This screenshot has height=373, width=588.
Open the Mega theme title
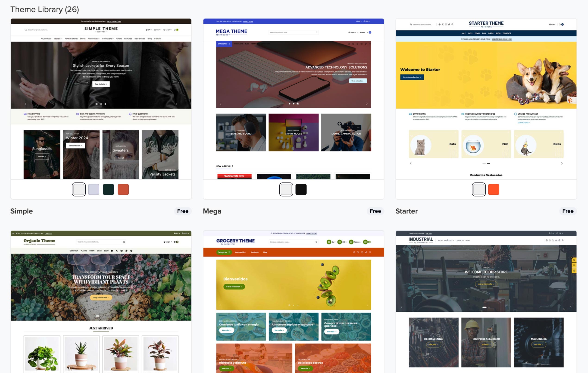coord(212,211)
